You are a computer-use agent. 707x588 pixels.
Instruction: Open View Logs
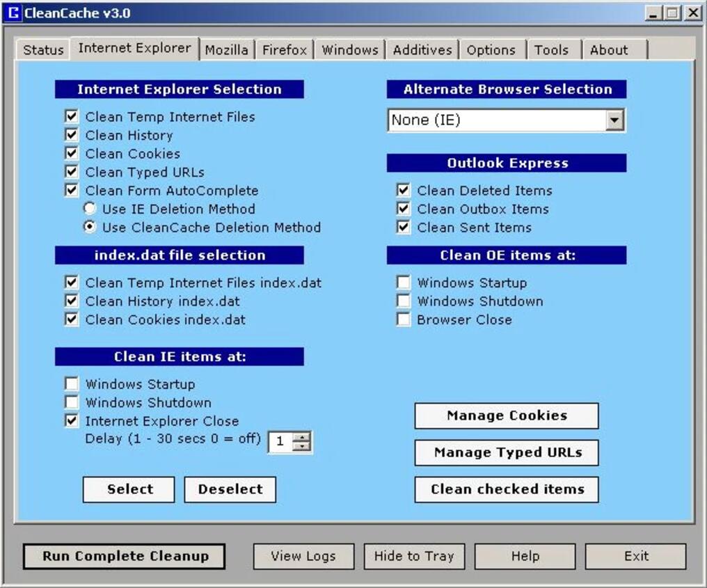coord(303,557)
